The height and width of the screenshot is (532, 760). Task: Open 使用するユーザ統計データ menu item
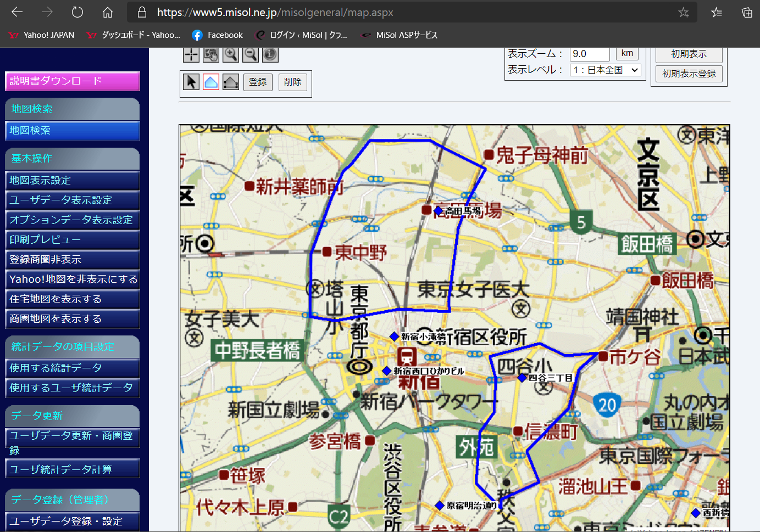[x=73, y=388]
